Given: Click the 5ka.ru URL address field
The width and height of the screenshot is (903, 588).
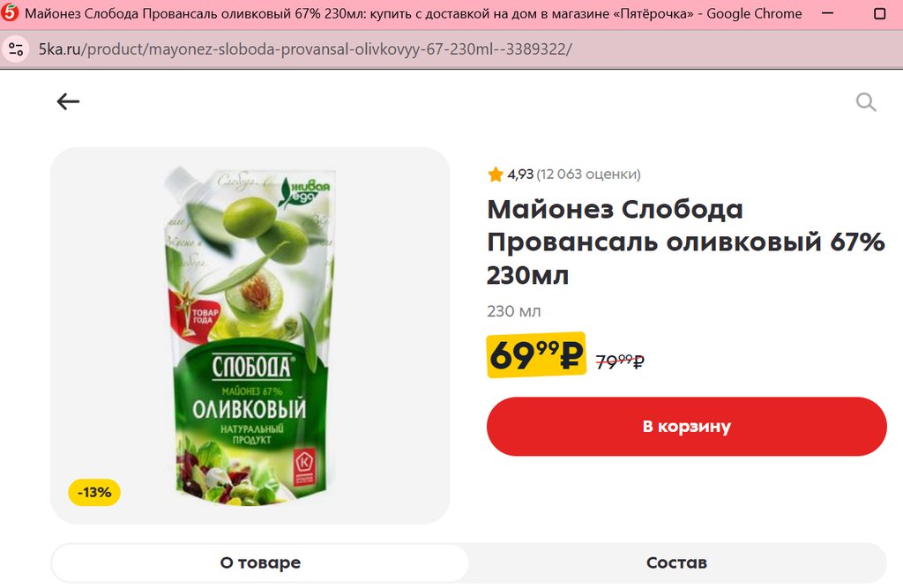Looking at the screenshot, I should tap(305, 49).
